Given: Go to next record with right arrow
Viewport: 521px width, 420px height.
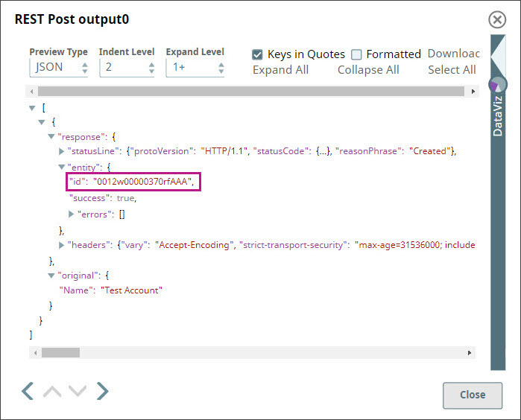Looking at the screenshot, I should [103, 391].
